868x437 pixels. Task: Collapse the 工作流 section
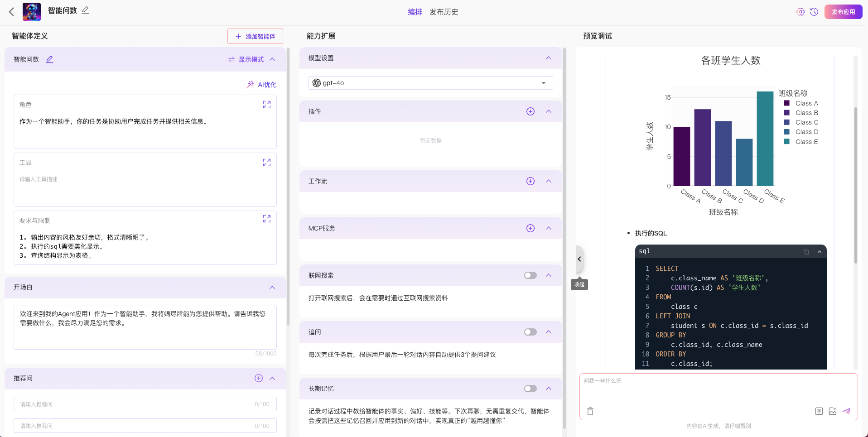click(x=549, y=181)
